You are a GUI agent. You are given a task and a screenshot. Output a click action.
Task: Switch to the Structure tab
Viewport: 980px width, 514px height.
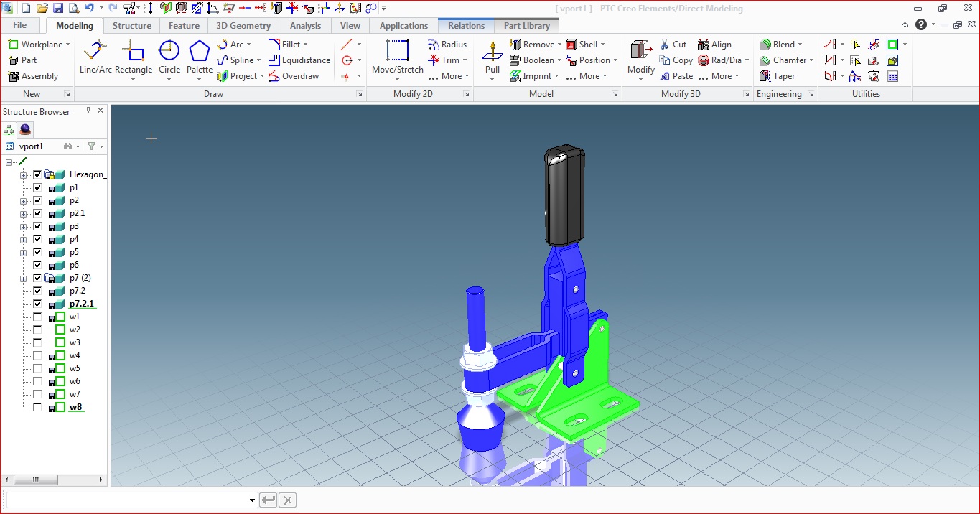point(132,25)
